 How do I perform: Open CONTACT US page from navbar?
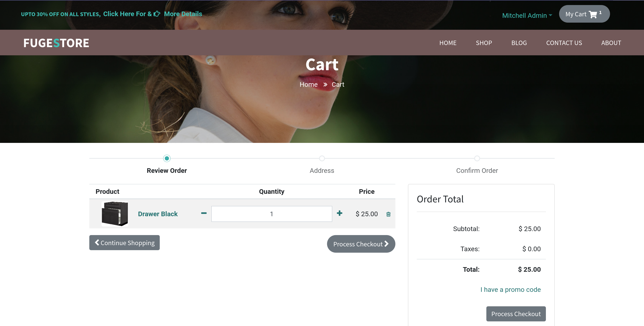(564, 43)
